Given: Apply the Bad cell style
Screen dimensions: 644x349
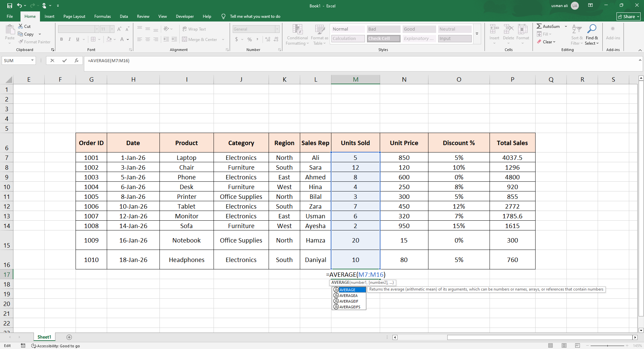Looking at the screenshot, I should point(383,29).
